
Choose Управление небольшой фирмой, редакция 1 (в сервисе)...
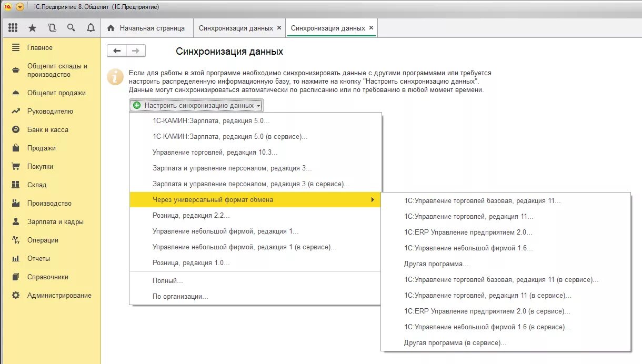[255, 247]
